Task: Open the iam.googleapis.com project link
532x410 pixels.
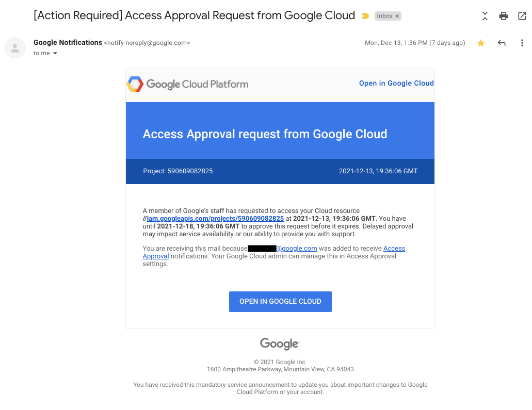Action: coord(215,218)
